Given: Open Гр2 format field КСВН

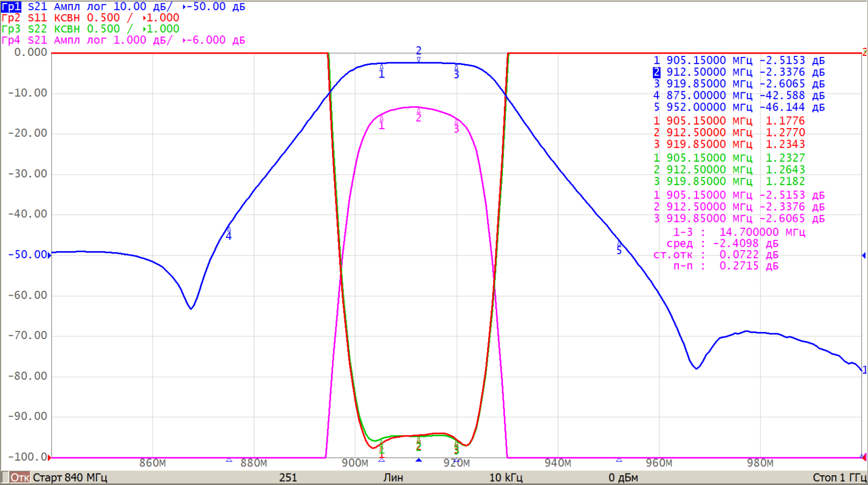Looking at the screenshot, I should 67,18.
